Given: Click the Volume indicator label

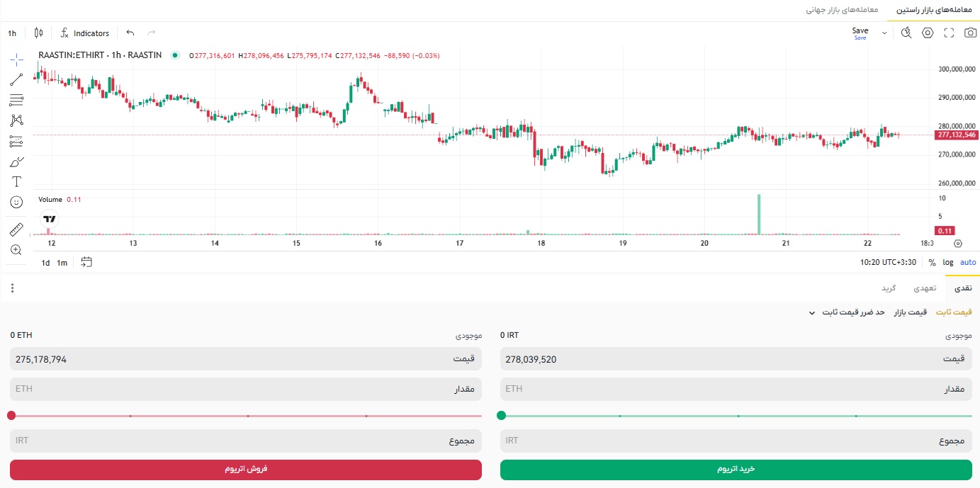Looking at the screenshot, I should pos(50,200).
